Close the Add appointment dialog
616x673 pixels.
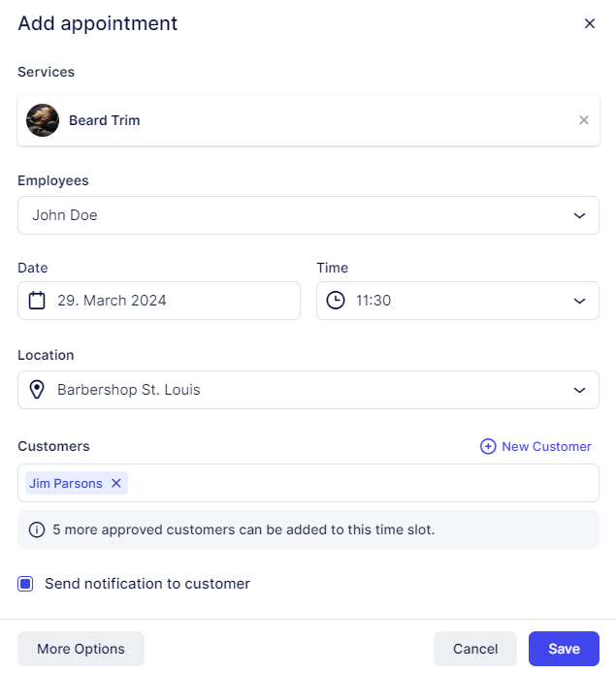(x=589, y=24)
